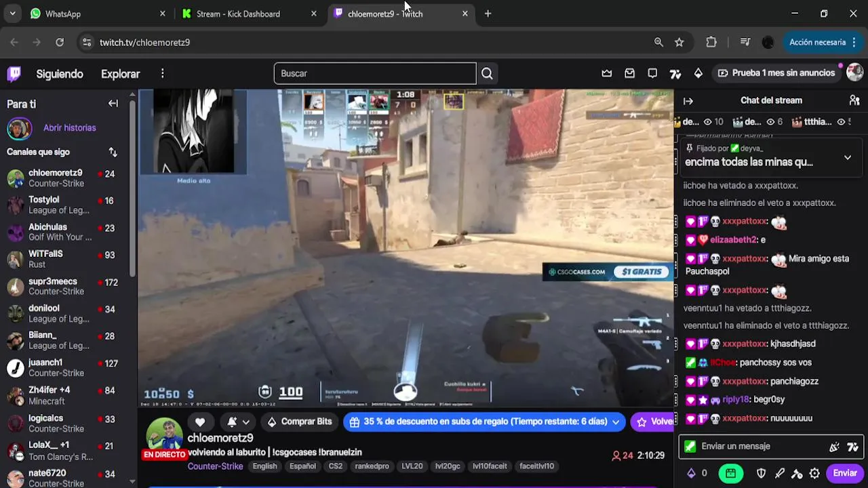Go to the Siguiendo page
Screen dimensions: 868x488
pos(60,74)
